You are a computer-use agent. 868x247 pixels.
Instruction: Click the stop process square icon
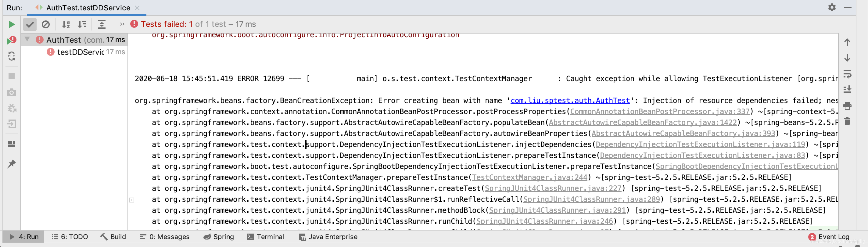point(12,76)
